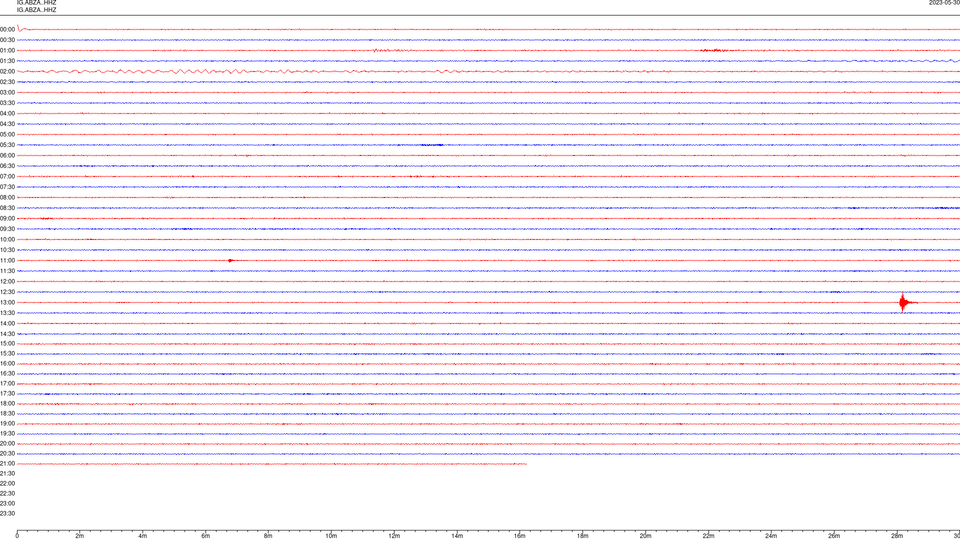This screenshot has height=540, width=960.
Task: Select the 02:00 time label
Action: [7, 72]
